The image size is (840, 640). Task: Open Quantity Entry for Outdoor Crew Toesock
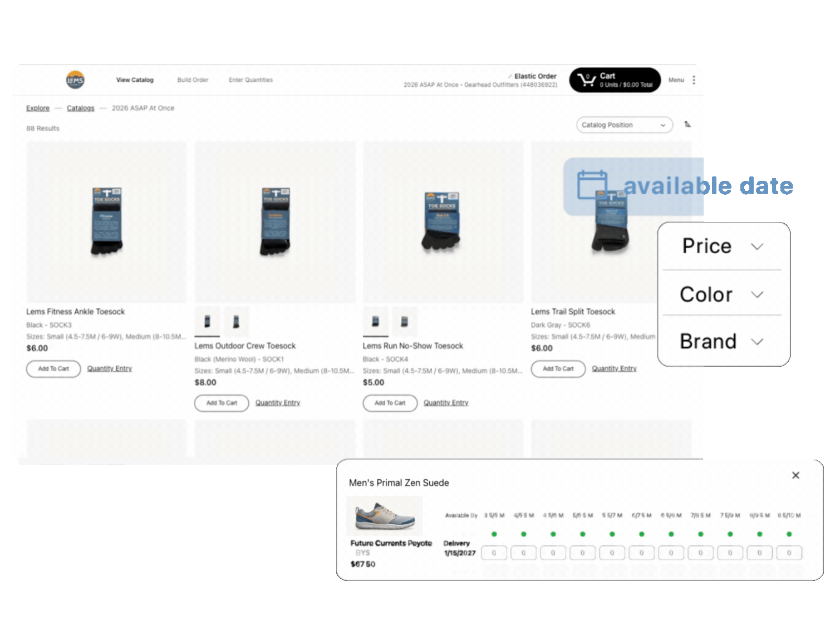click(x=278, y=403)
